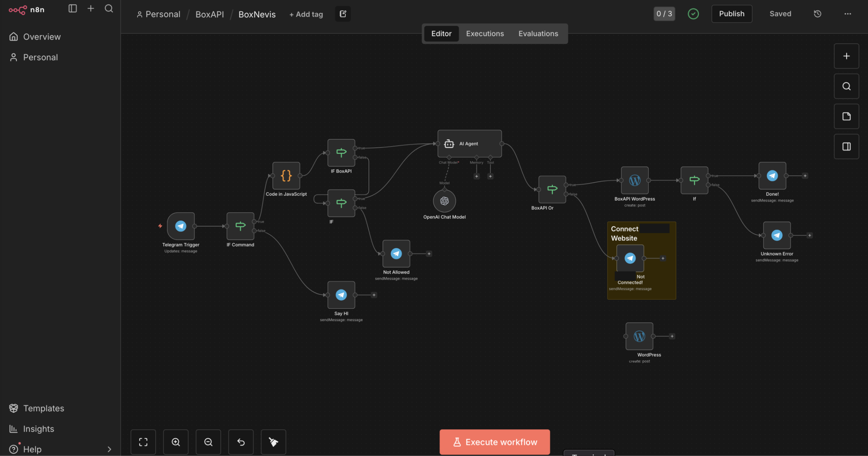The height and width of the screenshot is (456, 868).
Task: Select the AI Agent node
Action: pos(470,144)
